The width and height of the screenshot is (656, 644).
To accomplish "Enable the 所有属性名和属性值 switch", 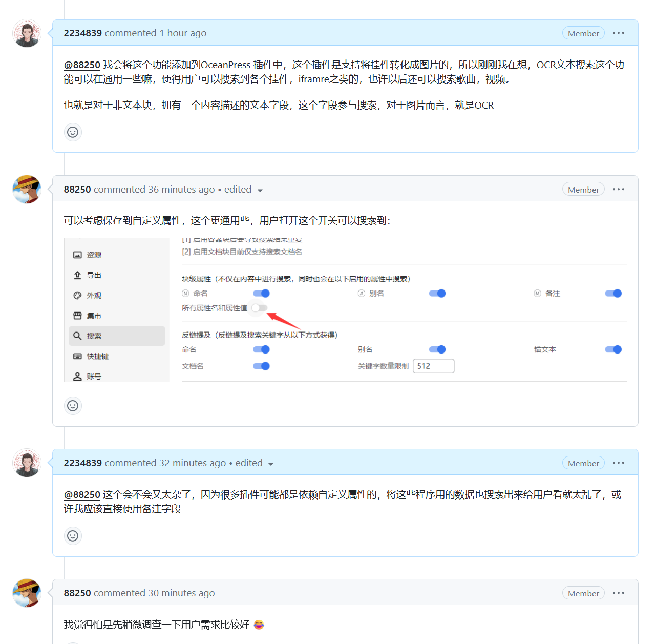I will pyautogui.click(x=259, y=308).
